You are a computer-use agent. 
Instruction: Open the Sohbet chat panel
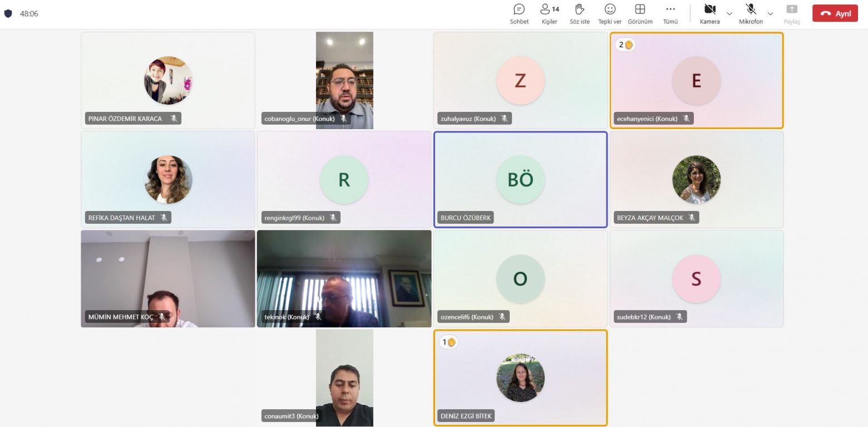pyautogui.click(x=519, y=13)
